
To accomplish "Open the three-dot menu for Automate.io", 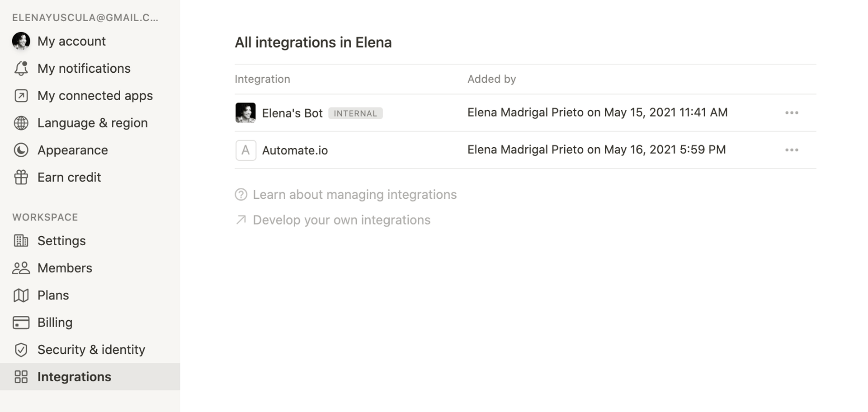I will click(791, 150).
